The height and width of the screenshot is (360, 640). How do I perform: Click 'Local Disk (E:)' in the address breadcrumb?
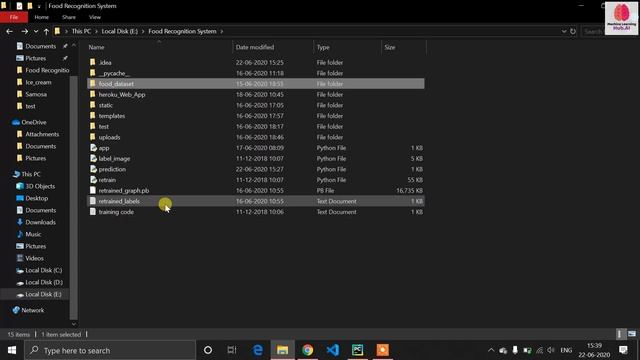tap(120, 31)
